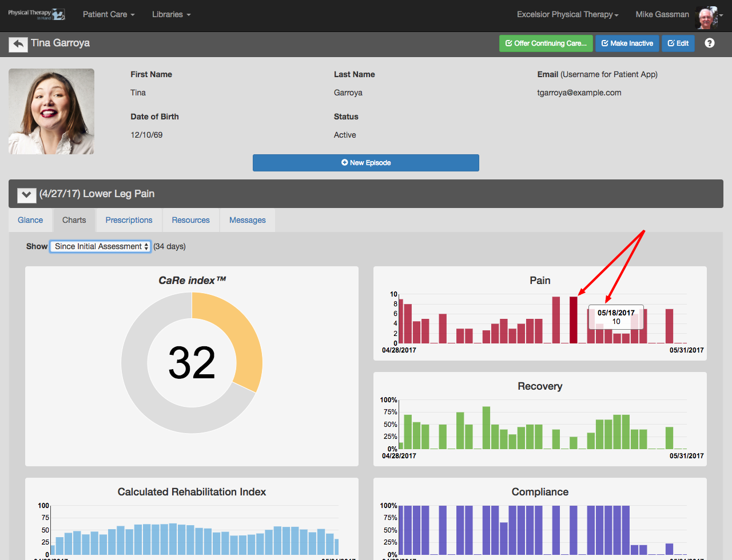This screenshot has width=732, height=560.
Task: Click the Make Inactive button
Action: coord(627,43)
